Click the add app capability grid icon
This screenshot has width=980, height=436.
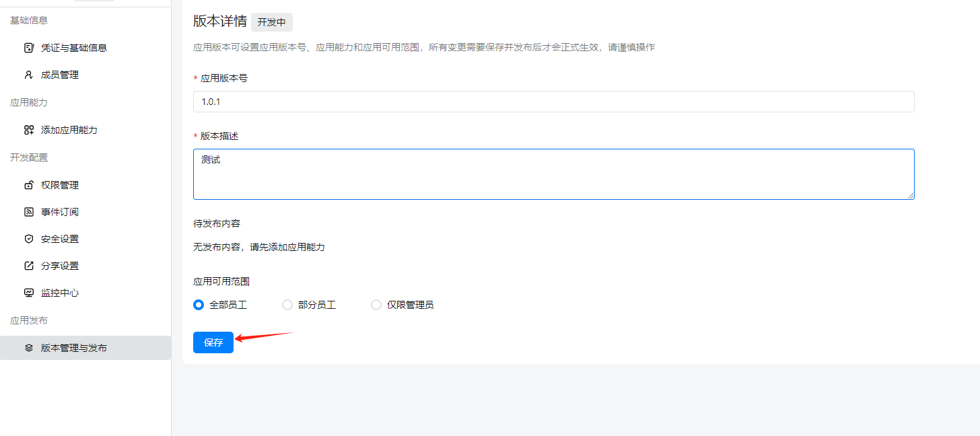click(x=29, y=130)
